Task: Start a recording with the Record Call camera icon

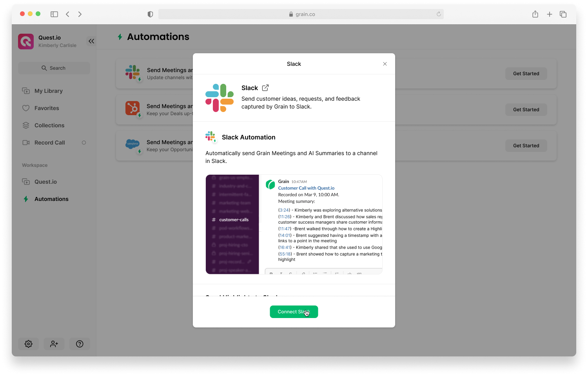Action: 26,143
